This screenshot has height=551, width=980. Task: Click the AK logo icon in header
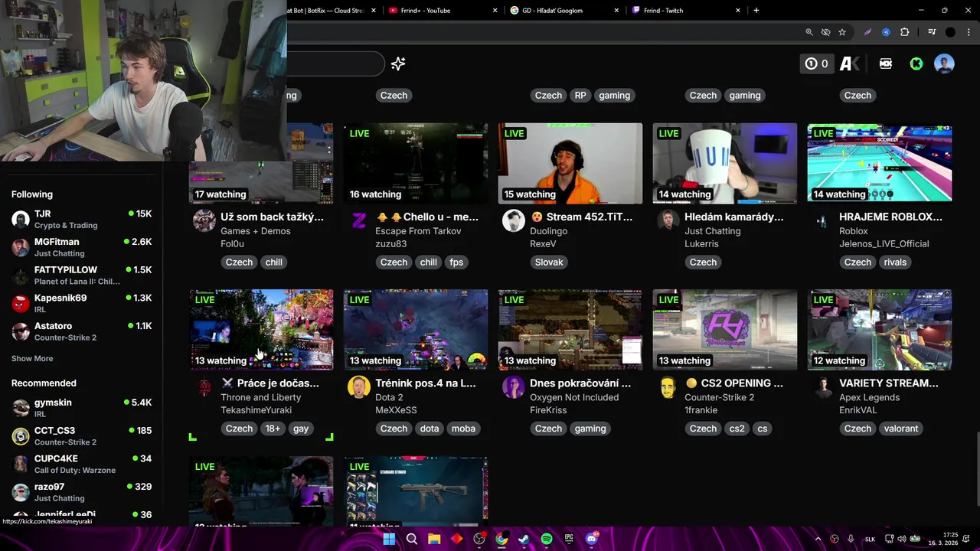click(850, 64)
